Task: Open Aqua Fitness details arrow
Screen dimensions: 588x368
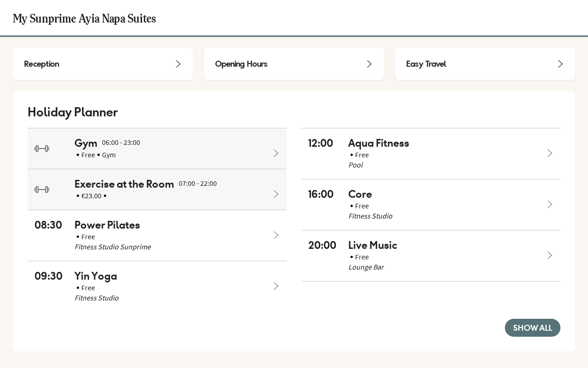Action: click(550, 153)
